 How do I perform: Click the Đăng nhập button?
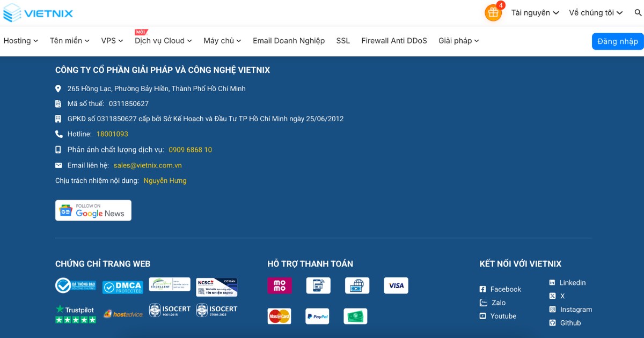(x=617, y=41)
